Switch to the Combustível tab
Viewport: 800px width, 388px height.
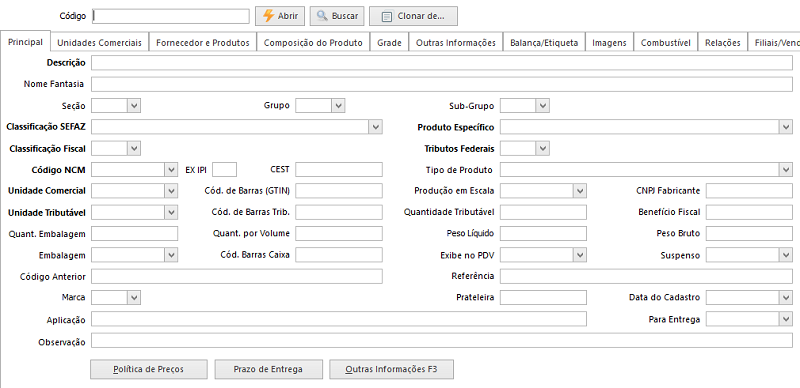[x=666, y=43]
